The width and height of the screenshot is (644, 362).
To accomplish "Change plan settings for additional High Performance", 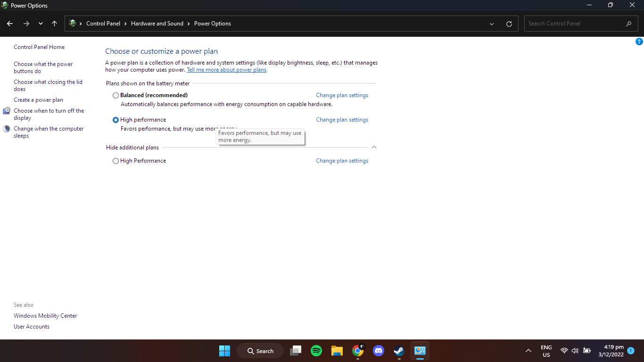I will (x=342, y=161).
